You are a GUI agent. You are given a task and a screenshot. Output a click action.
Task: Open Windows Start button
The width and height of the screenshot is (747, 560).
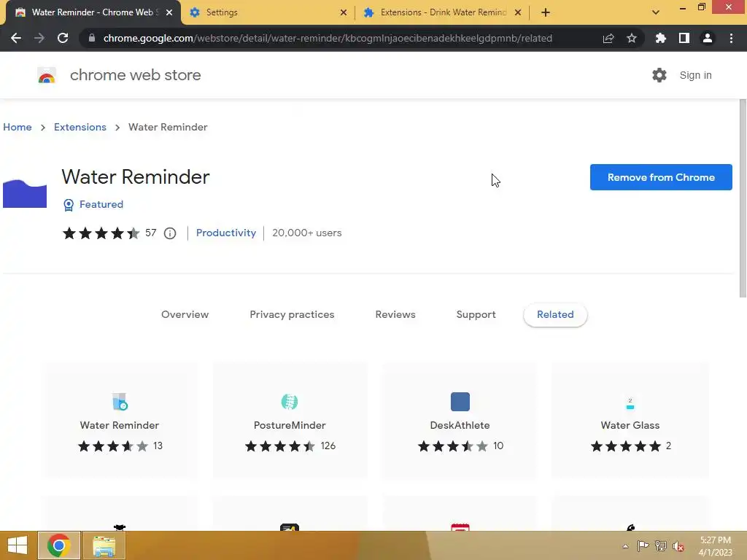[18, 545]
